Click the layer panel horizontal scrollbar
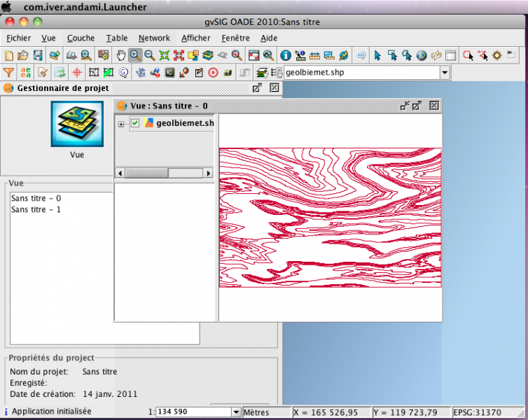 (x=164, y=172)
